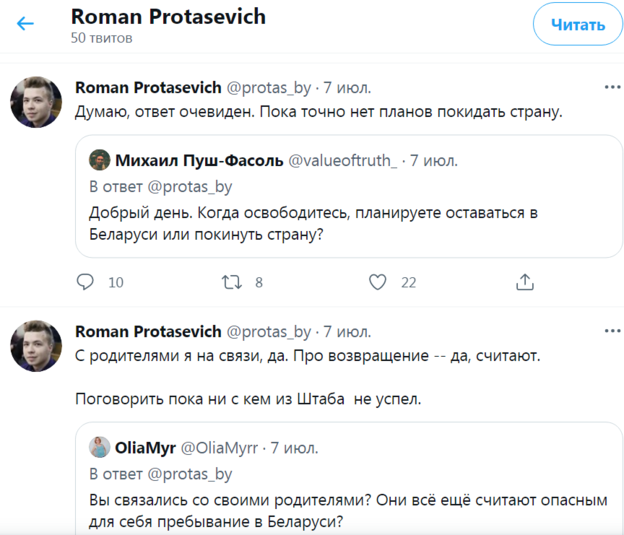Open first tweet's 7 июл. timestamp
Viewport: 624px width, 535px height.
point(346,87)
